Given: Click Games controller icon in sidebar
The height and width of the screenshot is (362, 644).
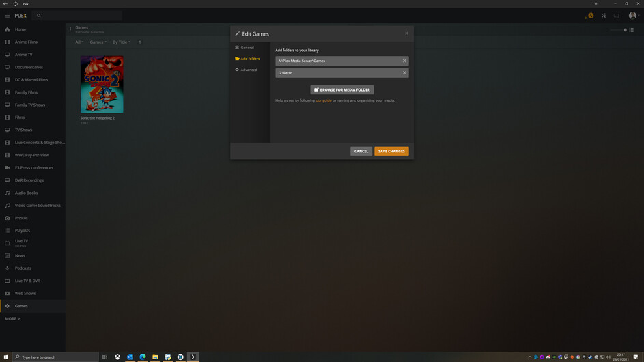Looking at the screenshot, I should (x=8, y=306).
